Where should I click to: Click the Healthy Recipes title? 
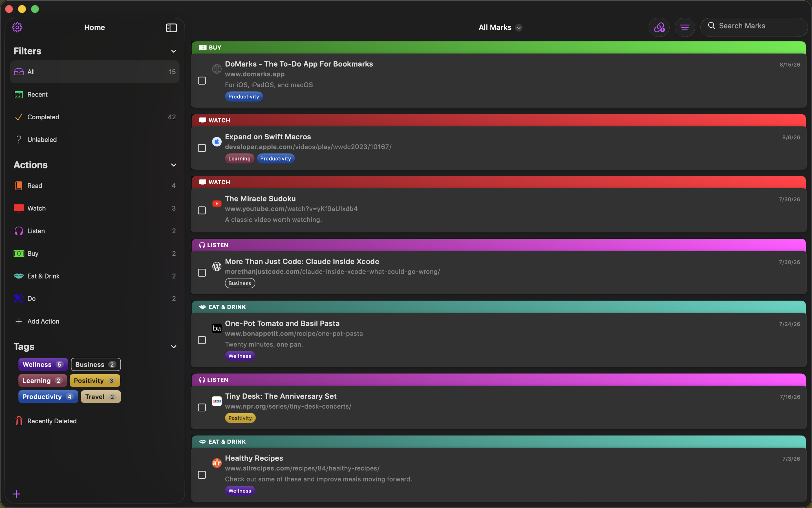click(x=254, y=458)
